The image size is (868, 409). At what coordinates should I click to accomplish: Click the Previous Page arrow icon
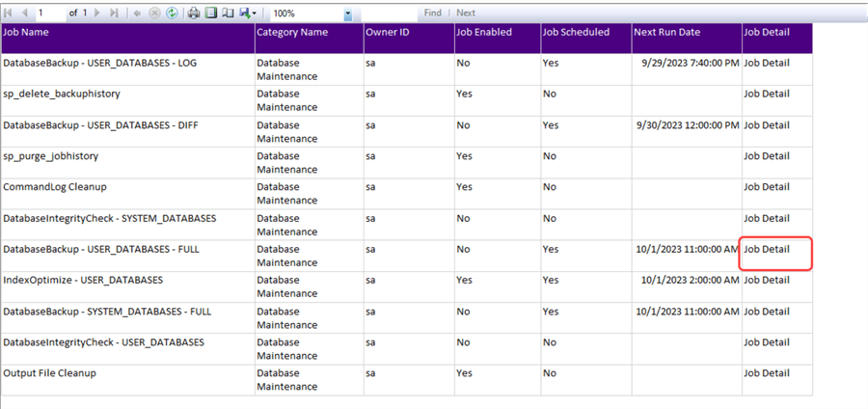(23, 13)
